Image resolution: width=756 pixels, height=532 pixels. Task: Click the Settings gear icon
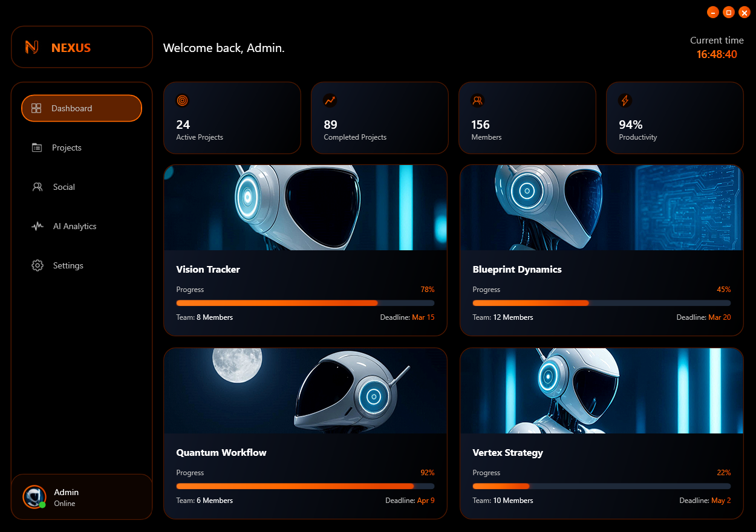point(37,265)
